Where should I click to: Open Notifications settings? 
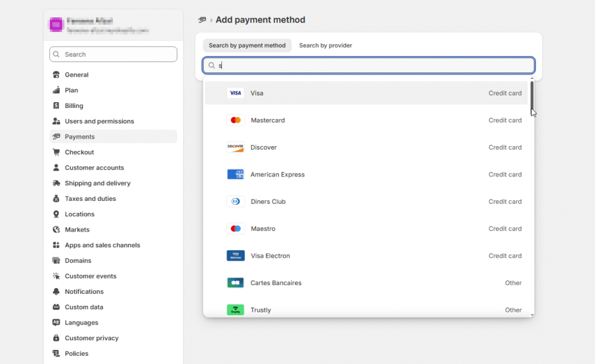tap(113, 291)
